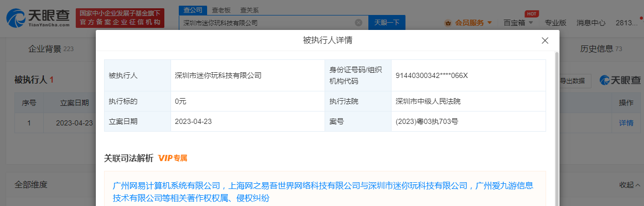Open 专业版
The width and height of the screenshot is (644, 206).
555,23
